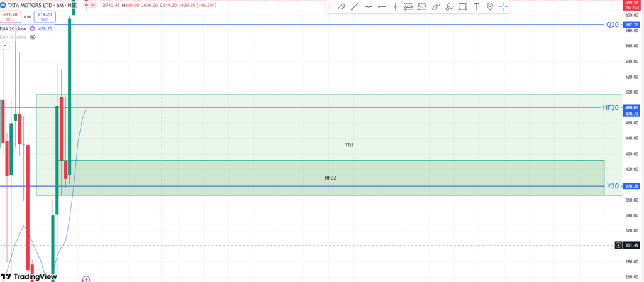644x282 pixels.
Task: Select the Trend Line drawing tool
Action: tap(355, 6)
